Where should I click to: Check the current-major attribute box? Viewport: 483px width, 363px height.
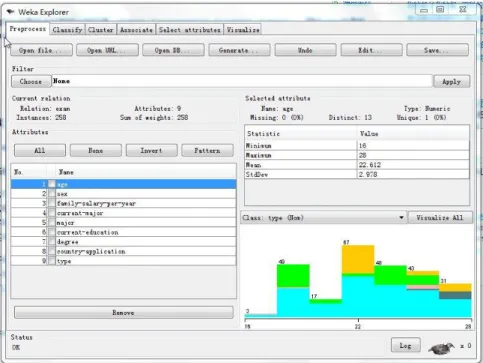52,213
